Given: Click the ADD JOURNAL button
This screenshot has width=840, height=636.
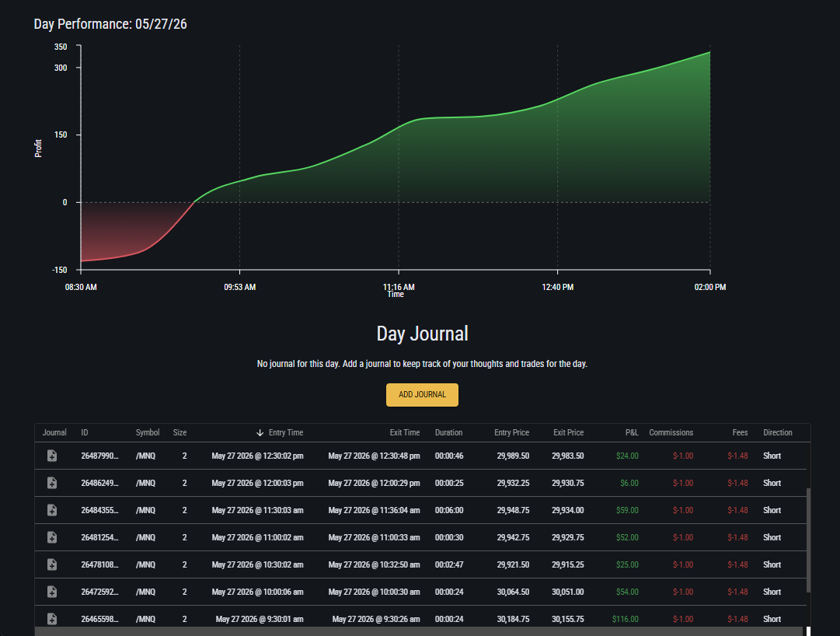Looking at the screenshot, I should [422, 395].
